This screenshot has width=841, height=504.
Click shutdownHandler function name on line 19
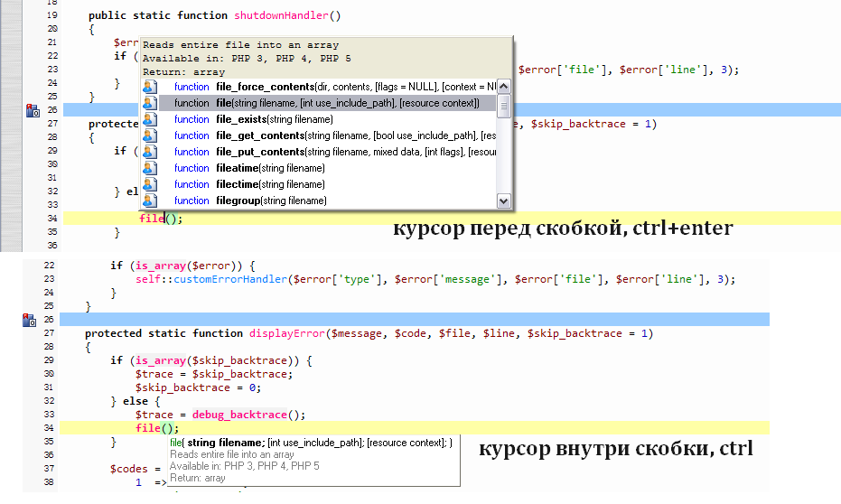point(282,15)
